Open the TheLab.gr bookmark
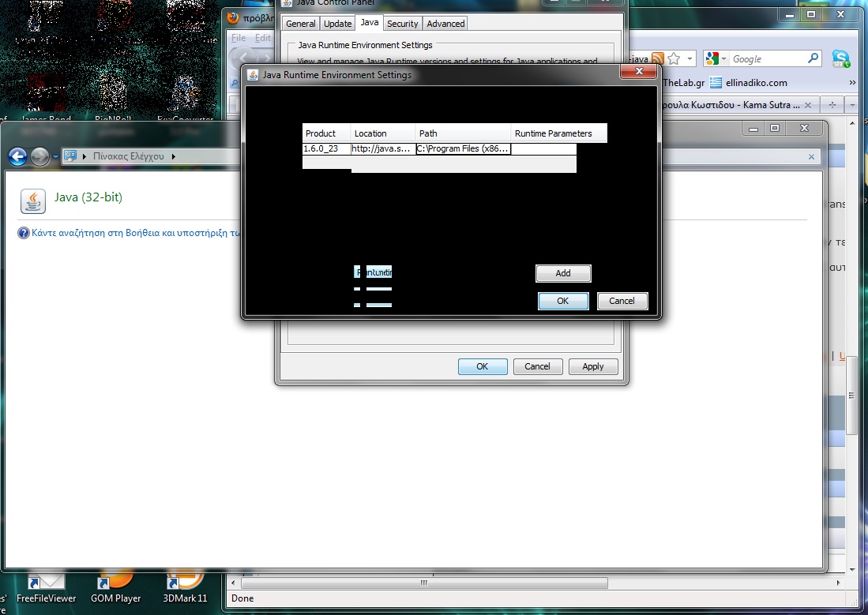Screen dimensions: 868x615 point(684,83)
